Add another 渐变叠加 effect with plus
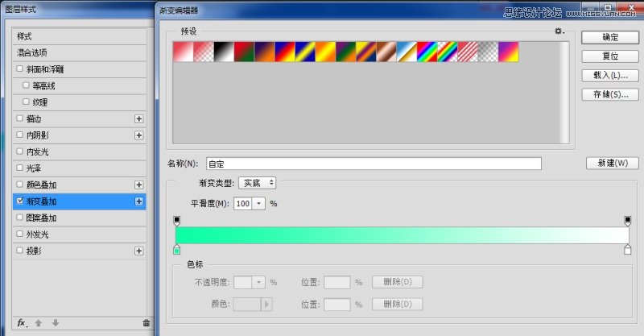 [138, 201]
